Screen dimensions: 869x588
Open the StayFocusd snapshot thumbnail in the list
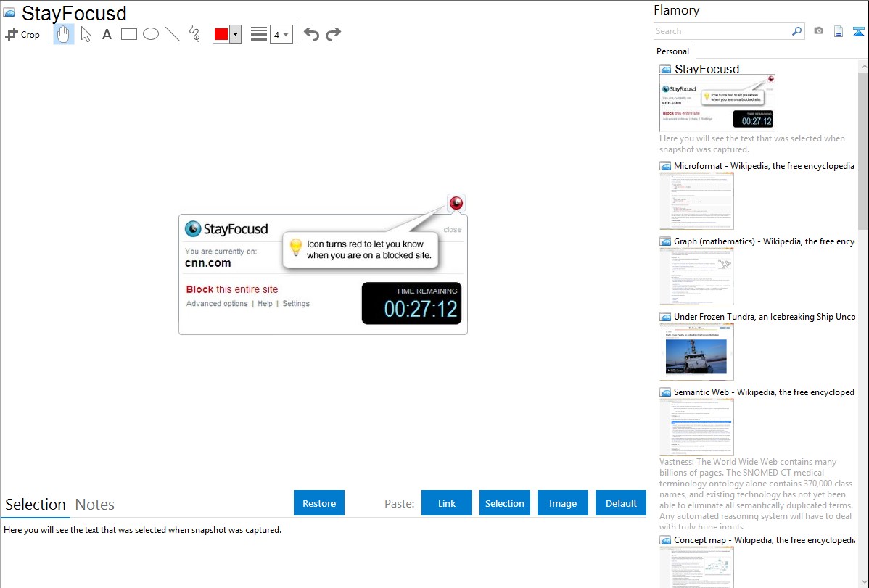717,102
